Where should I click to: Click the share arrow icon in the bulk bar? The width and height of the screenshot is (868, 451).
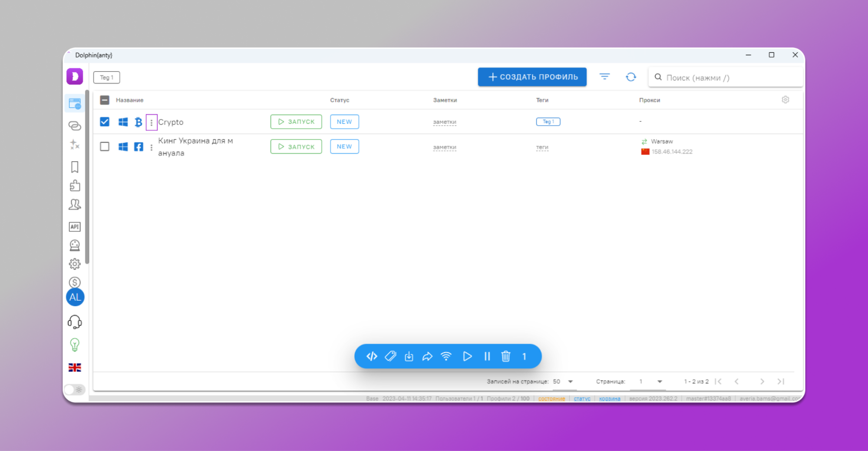click(427, 356)
